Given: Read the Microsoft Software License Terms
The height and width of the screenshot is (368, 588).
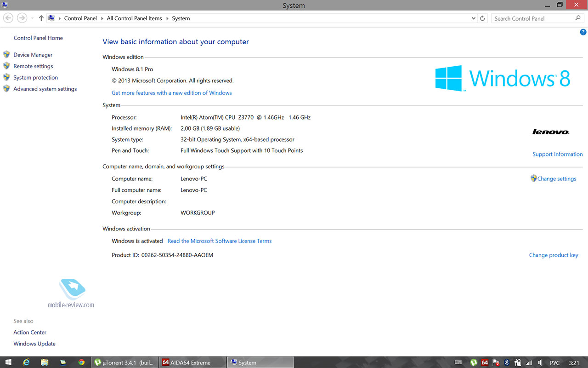Looking at the screenshot, I should point(220,241).
